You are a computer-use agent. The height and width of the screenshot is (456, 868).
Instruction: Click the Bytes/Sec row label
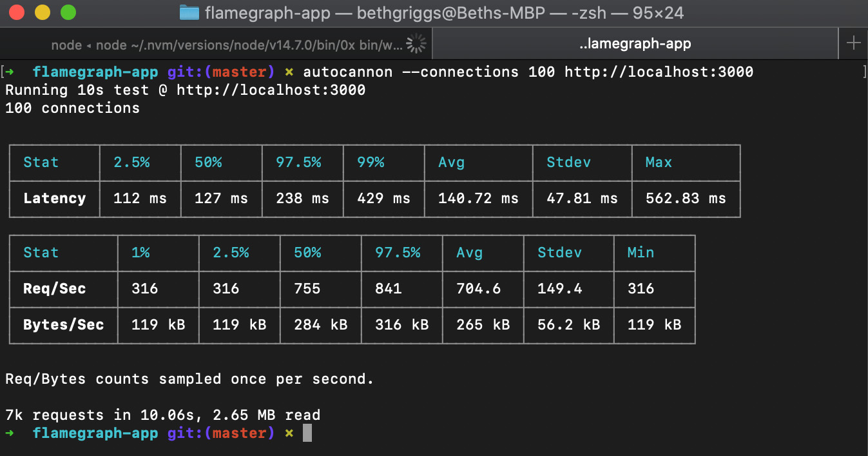(63, 325)
